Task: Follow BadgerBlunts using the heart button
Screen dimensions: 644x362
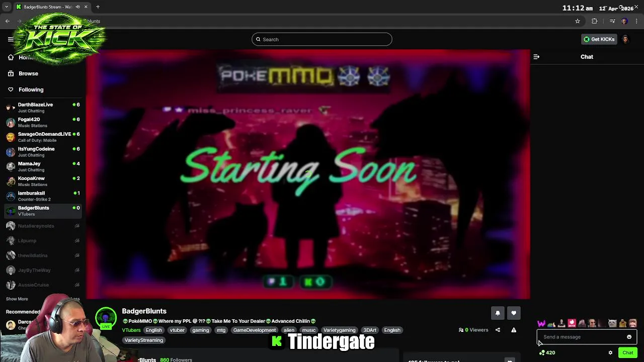Action: [x=514, y=313]
